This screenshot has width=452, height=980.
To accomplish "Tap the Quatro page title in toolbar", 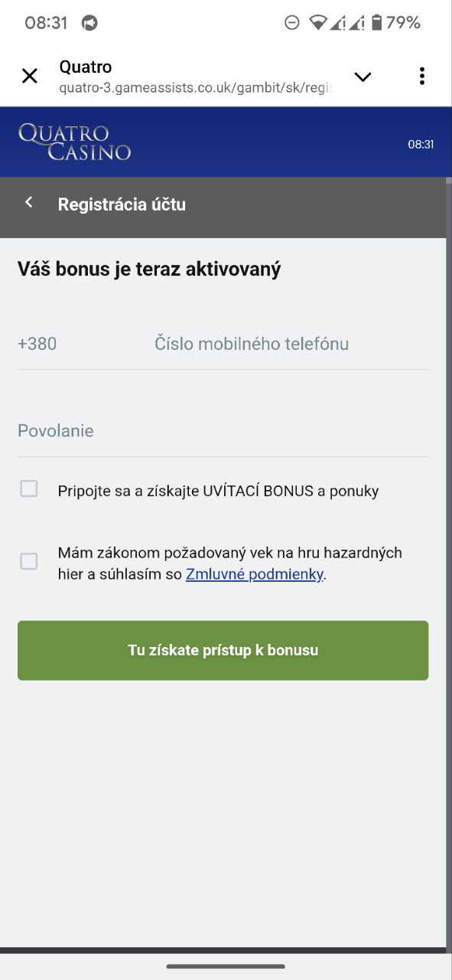I will click(x=85, y=67).
